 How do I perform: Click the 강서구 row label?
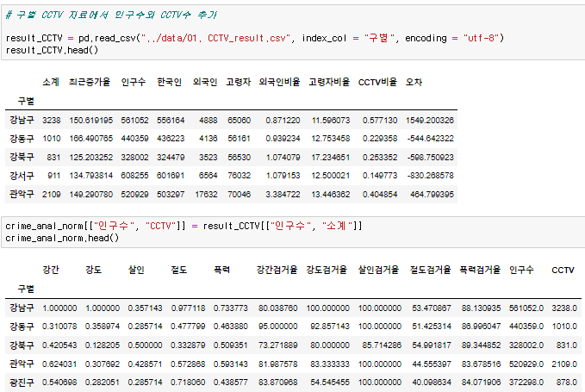pyautogui.click(x=22, y=176)
